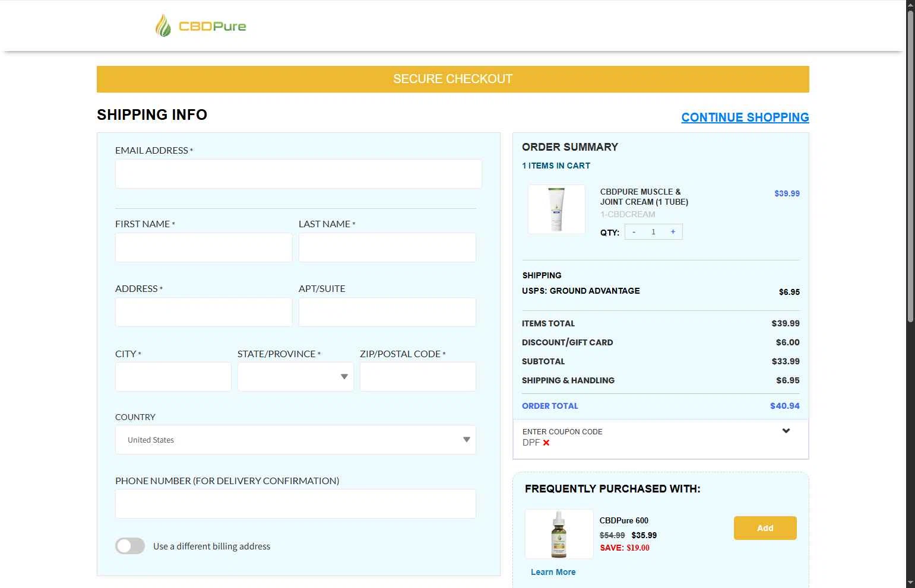Click the Muscle & Joint Cream thumbnail
The width and height of the screenshot is (915, 588).
tap(556, 209)
